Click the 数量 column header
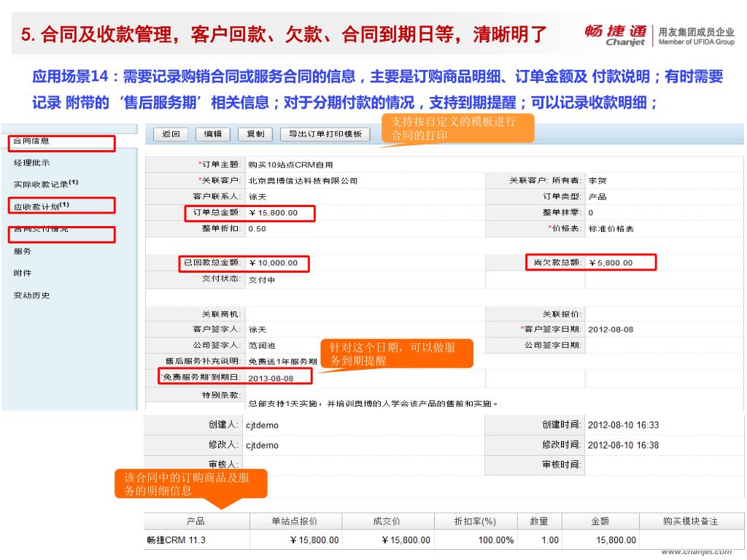Viewport: 747px width, 560px height. click(539, 521)
